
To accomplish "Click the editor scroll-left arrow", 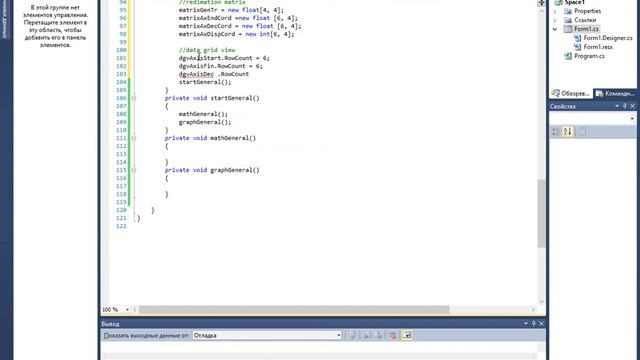I will pyautogui.click(x=135, y=310).
